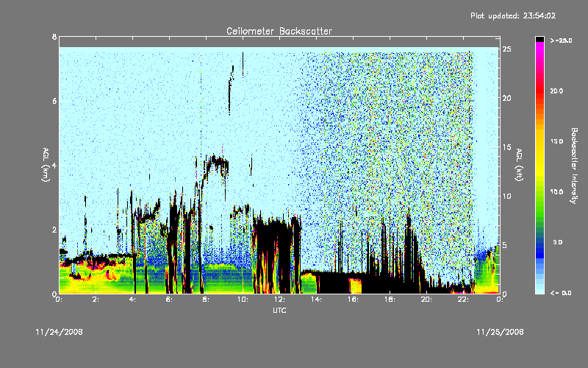Viewport: 588px width, 368px height.
Task: Click the thin high cloud streak near 6.5 km
Action: (x=231, y=89)
